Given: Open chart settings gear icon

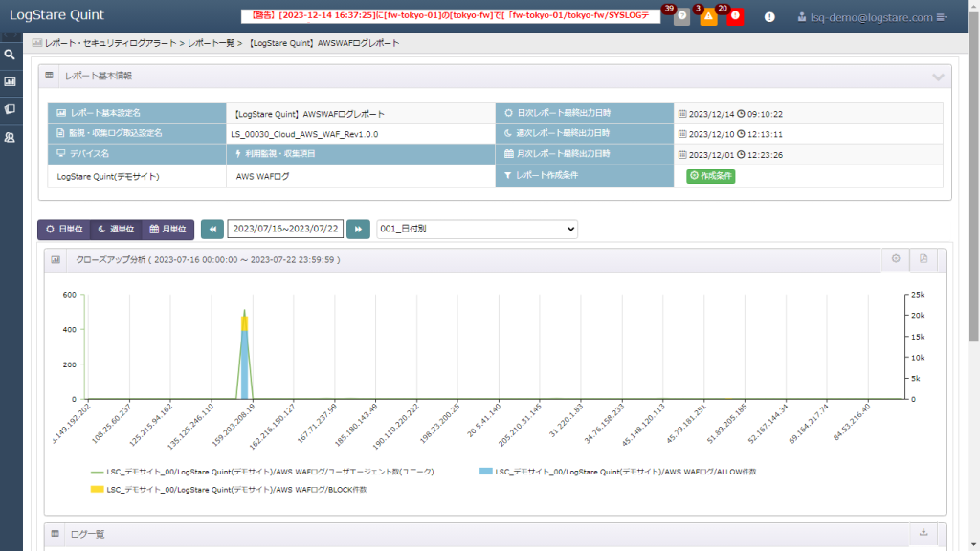Looking at the screenshot, I should 896,258.
